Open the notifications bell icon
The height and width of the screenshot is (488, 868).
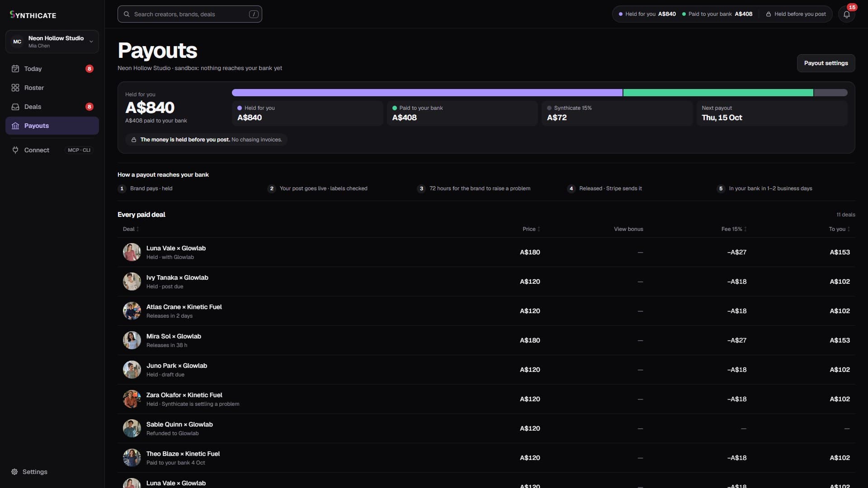846,14
